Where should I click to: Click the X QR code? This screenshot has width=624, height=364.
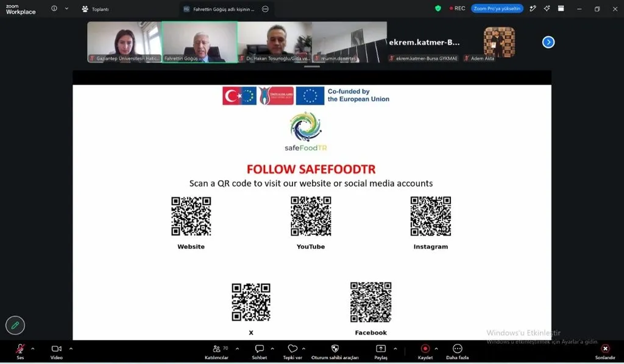tap(251, 302)
